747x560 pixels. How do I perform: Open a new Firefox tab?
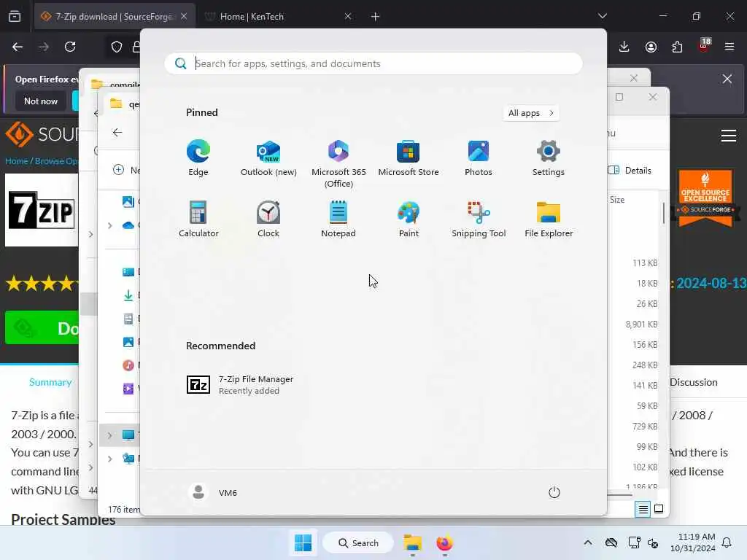point(376,16)
